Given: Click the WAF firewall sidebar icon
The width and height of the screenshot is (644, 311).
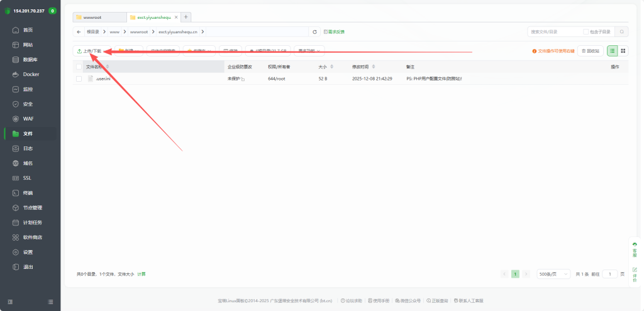Looking at the screenshot, I should 17,119.
